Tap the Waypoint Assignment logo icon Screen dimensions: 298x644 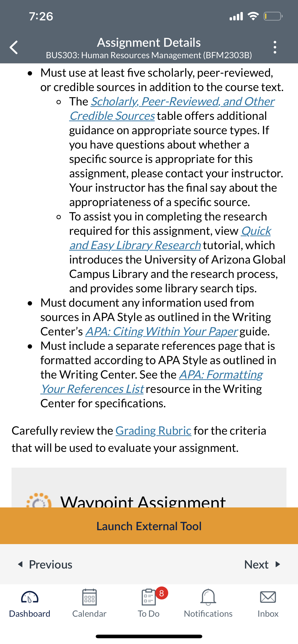click(x=39, y=500)
